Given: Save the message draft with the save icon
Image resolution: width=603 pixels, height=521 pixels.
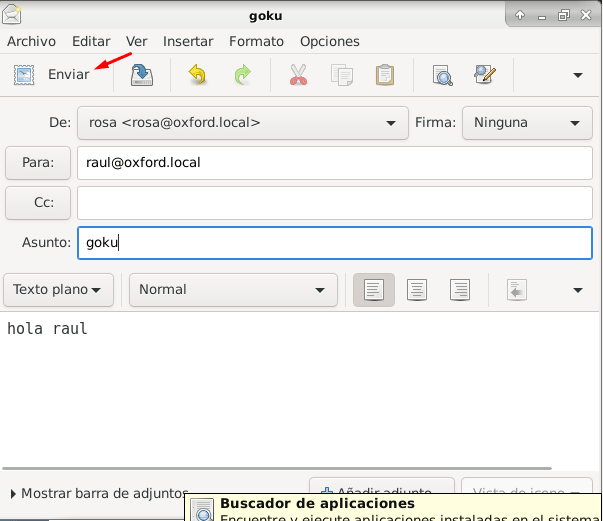Looking at the screenshot, I should pos(141,75).
